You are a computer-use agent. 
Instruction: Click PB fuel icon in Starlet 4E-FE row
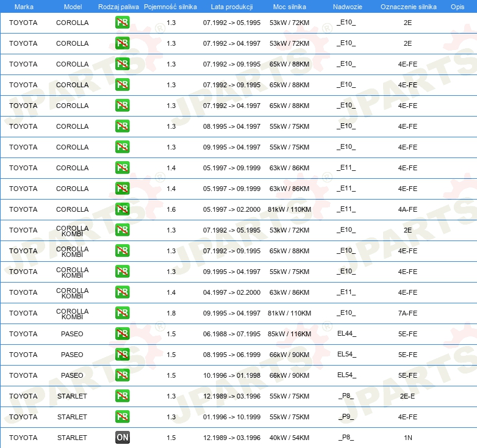[122, 417]
